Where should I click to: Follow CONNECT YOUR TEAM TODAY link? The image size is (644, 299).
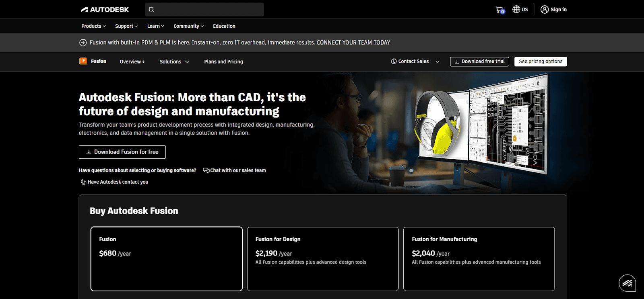(x=353, y=43)
